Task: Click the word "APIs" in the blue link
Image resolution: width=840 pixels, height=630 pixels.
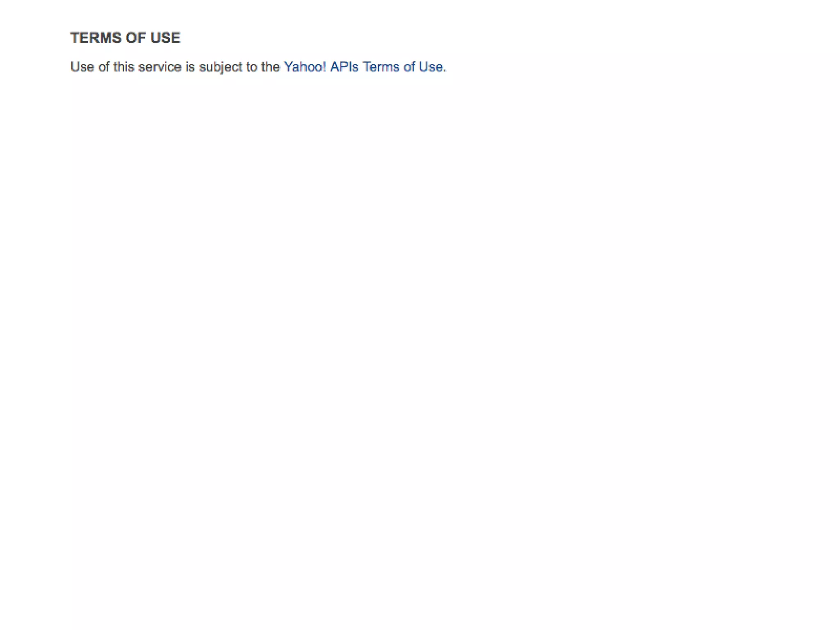Action: pyautogui.click(x=344, y=67)
